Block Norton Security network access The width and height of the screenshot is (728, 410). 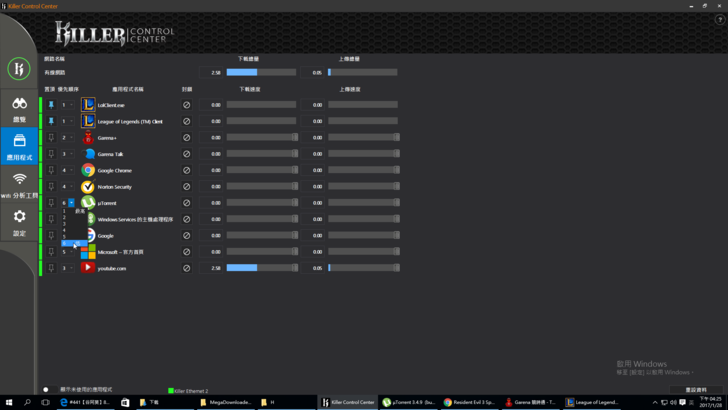point(187,186)
